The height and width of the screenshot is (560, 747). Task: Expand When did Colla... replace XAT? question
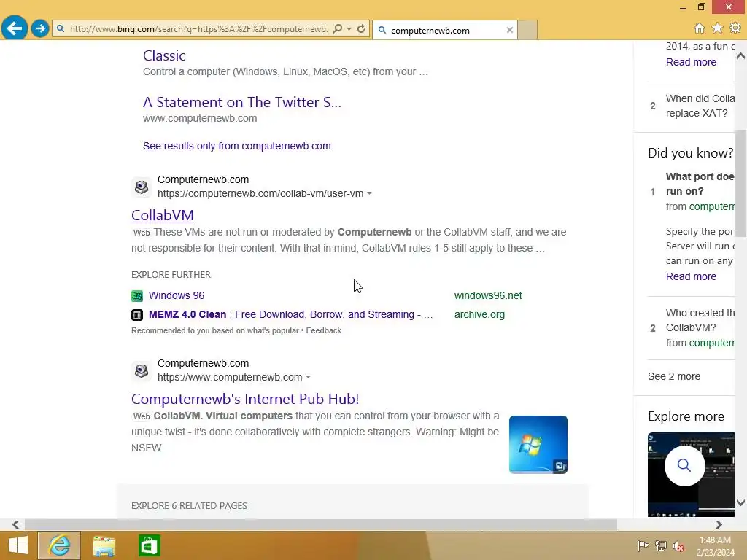click(700, 106)
